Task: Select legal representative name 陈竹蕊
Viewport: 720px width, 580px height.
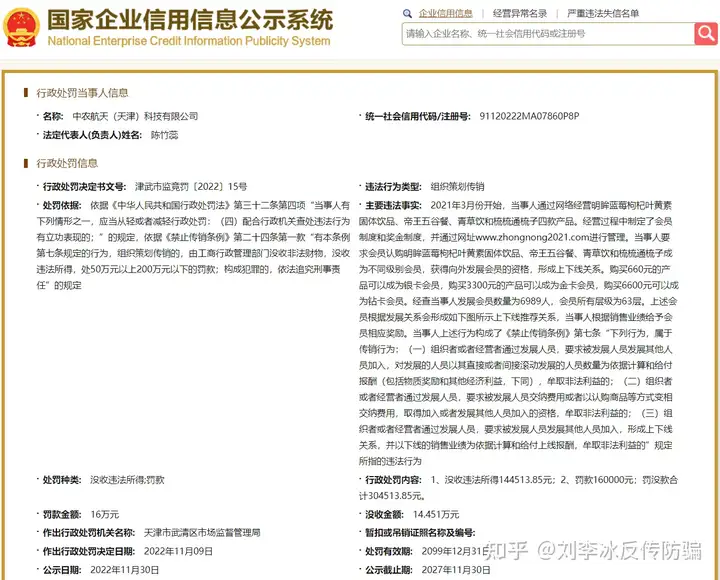Action: (x=164, y=135)
